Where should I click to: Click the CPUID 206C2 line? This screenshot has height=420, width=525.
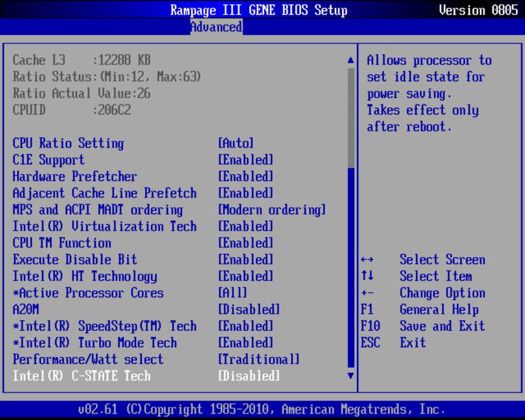coord(72,110)
